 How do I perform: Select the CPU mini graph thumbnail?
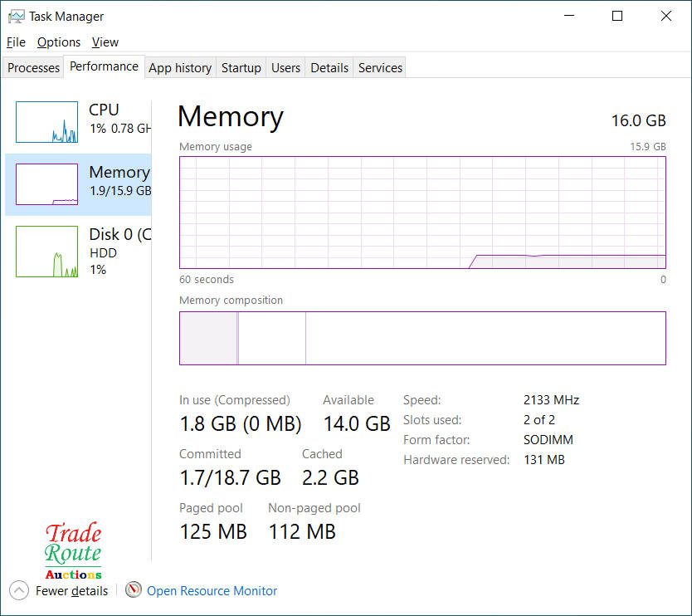[x=46, y=122]
